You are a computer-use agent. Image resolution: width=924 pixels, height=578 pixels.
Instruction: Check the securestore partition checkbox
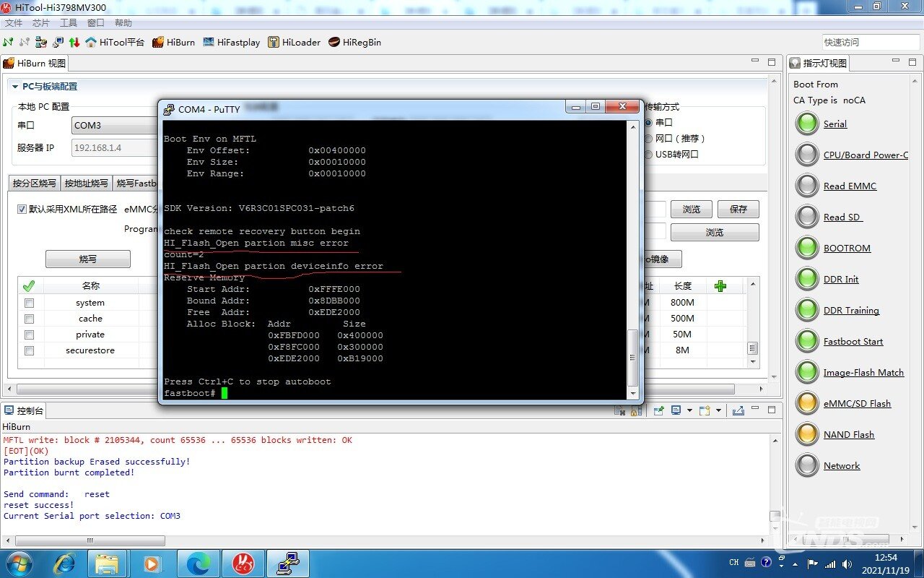(x=30, y=350)
